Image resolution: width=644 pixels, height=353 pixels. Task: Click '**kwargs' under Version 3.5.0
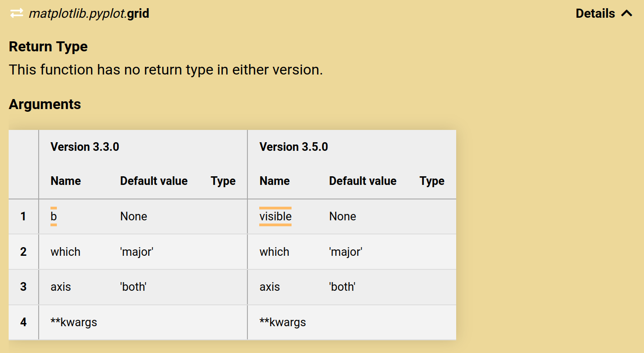tap(282, 323)
